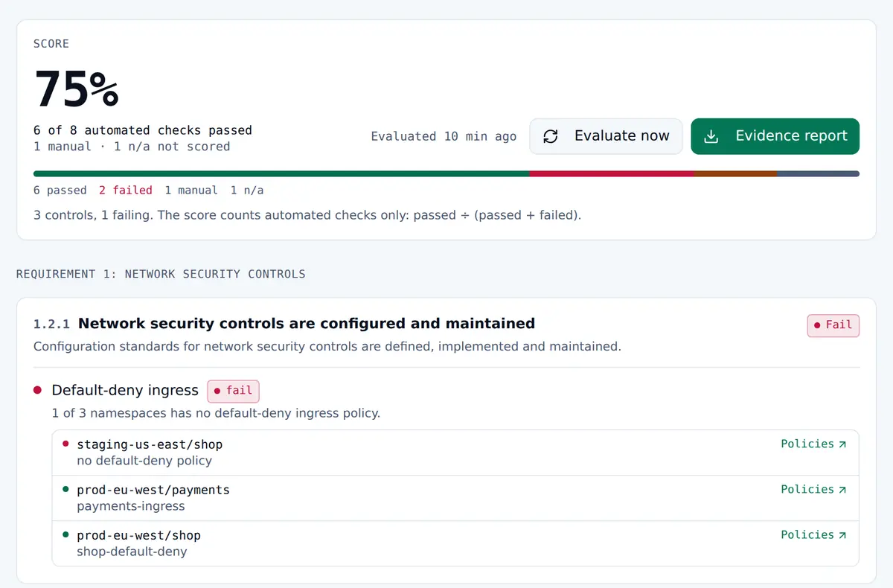Open Policies link for prod-eu-west/shop
The height and width of the screenshot is (588, 893).
coord(813,534)
